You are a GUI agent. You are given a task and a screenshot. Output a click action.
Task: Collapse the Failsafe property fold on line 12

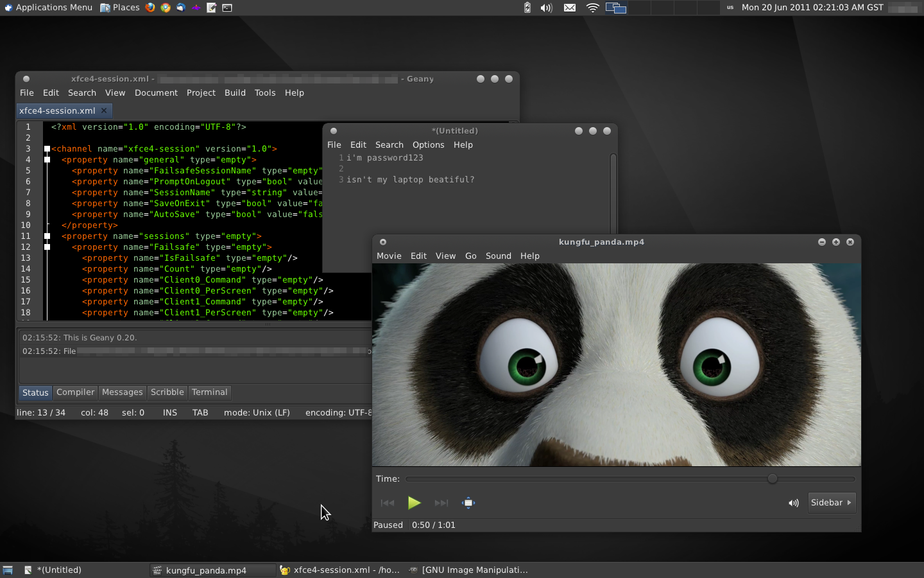47,247
